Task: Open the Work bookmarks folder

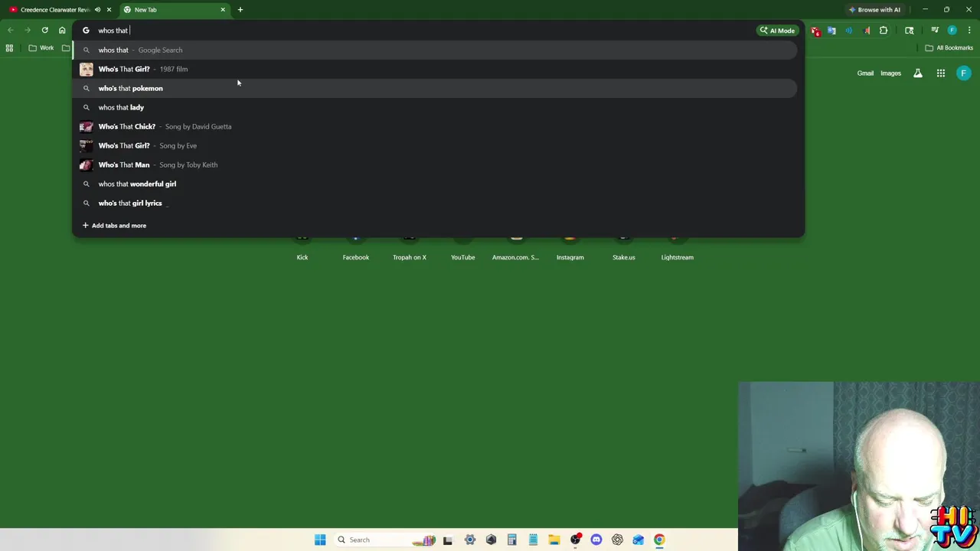Action: pyautogui.click(x=41, y=48)
